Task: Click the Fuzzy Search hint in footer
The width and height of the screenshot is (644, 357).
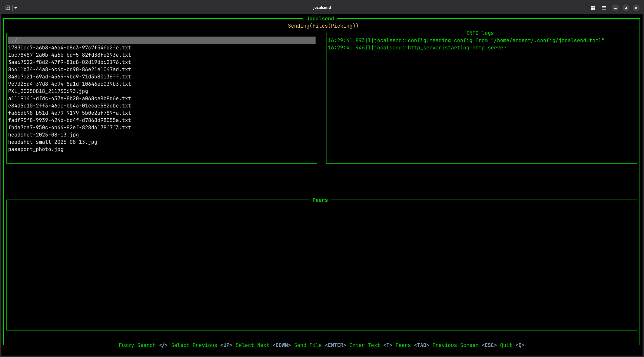Action: (x=143, y=345)
